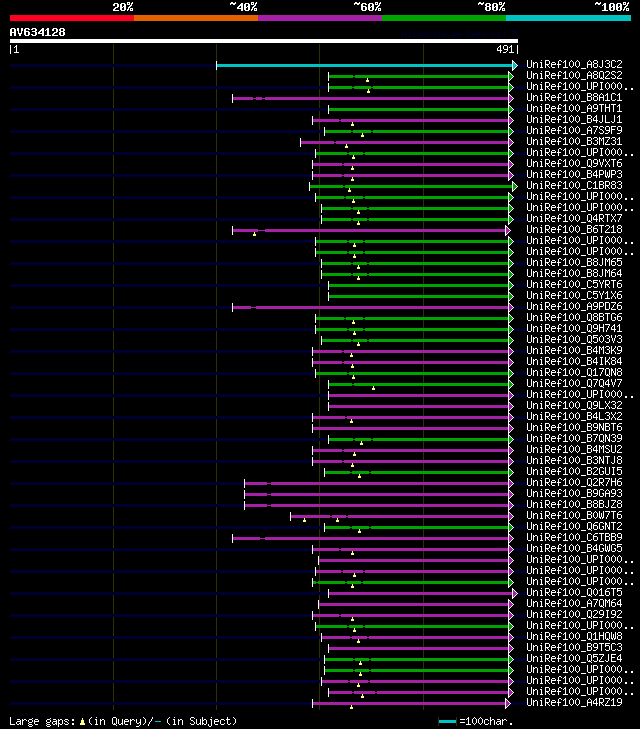This screenshot has width=640, height=729.
Task: Click label UniRef100_Q4RTX7
Action: click(x=574, y=219)
